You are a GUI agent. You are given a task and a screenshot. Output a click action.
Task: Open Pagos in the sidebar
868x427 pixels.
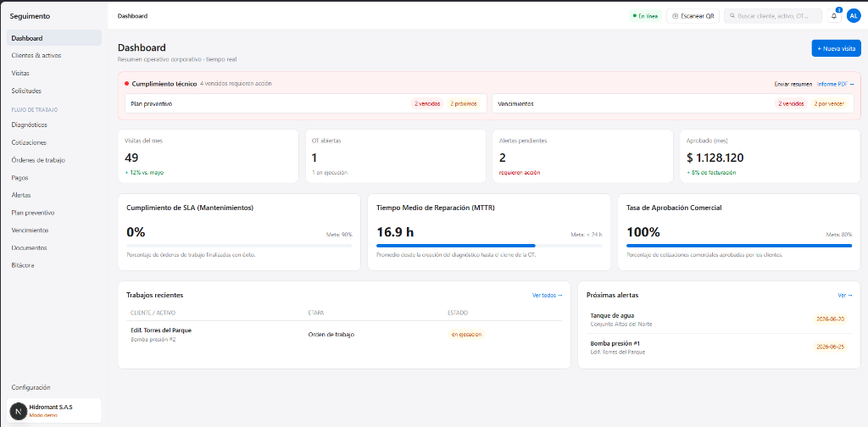pyautogui.click(x=54, y=178)
